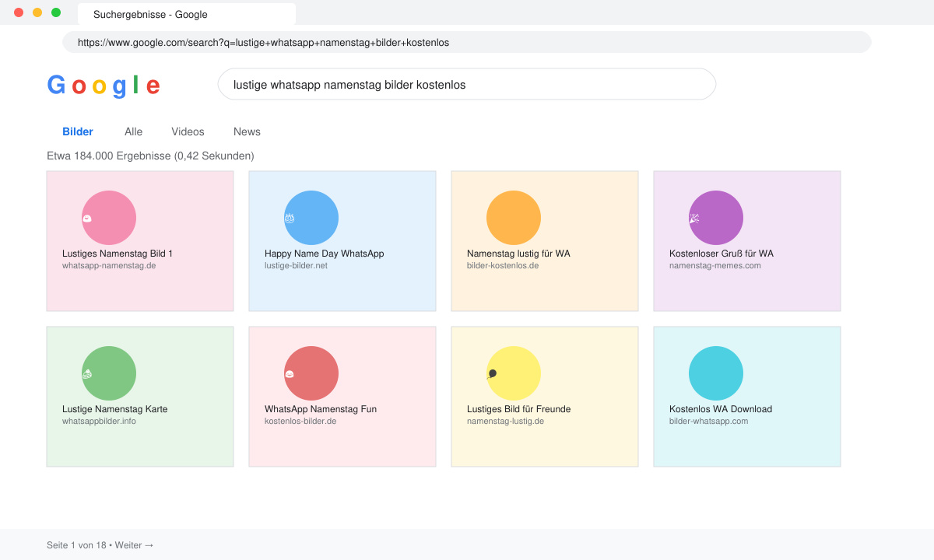Viewport: 934px width, 560px height.
Task: Switch to the Videos tab
Action: click(188, 131)
